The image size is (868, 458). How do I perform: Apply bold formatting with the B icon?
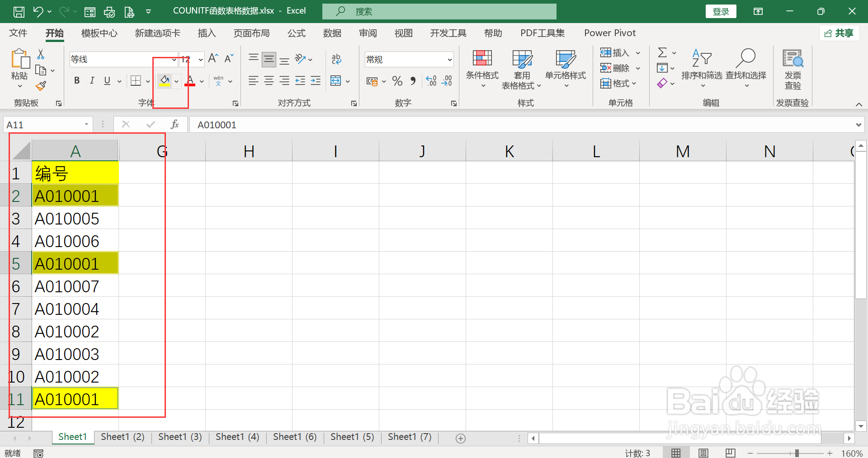(x=77, y=81)
